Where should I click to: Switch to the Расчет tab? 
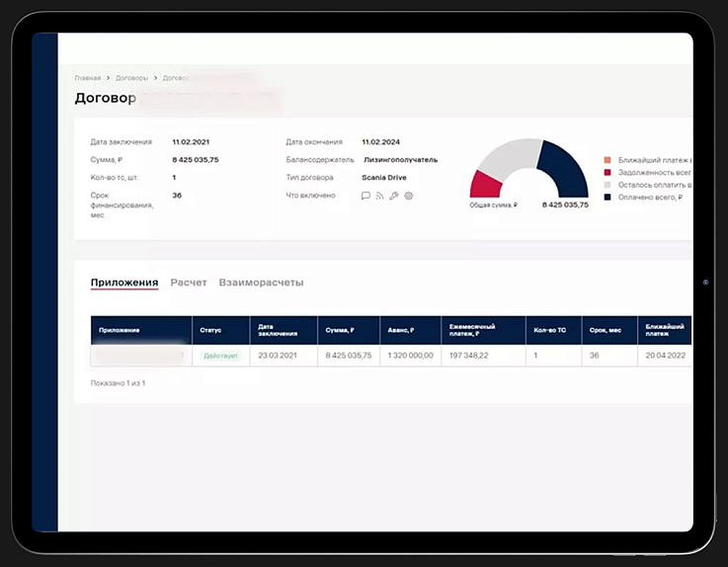pyautogui.click(x=189, y=283)
